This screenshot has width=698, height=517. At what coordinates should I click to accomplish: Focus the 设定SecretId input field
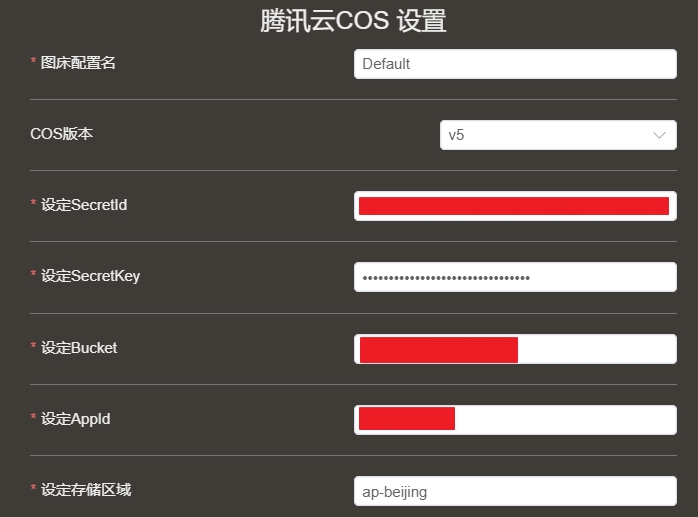pos(515,206)
